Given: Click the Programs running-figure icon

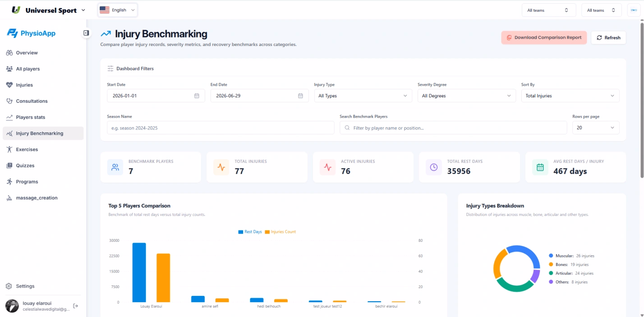Looking at the screenshot, I should (x=9, y=182).
